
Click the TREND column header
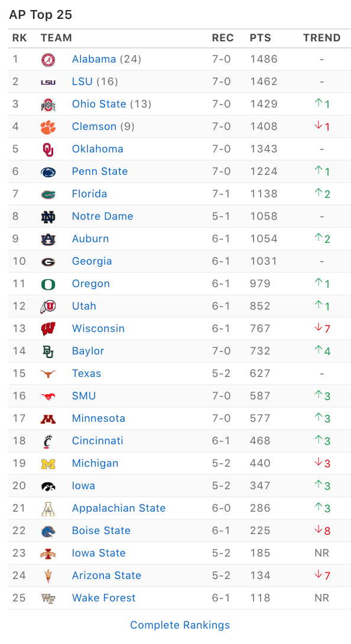pos(322,38)
